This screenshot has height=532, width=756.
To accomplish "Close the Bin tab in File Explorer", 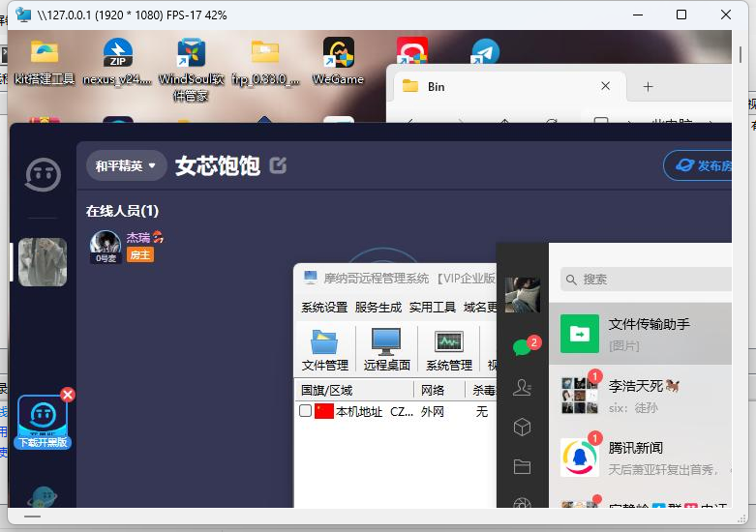I will (x=606, y=86).
